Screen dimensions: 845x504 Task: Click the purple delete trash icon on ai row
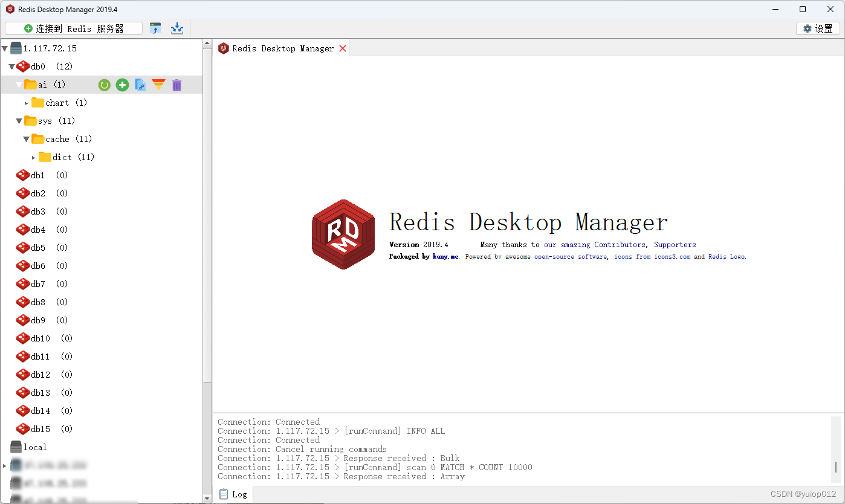[176, 85]
